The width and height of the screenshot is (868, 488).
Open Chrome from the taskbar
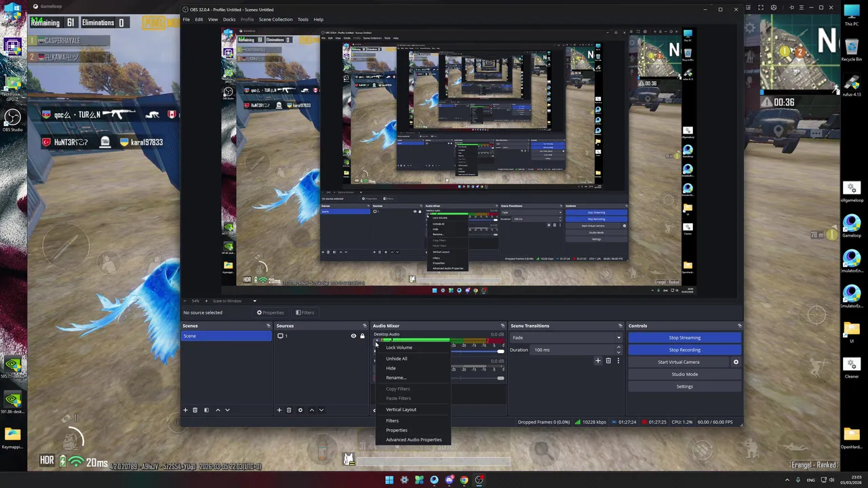464,480
